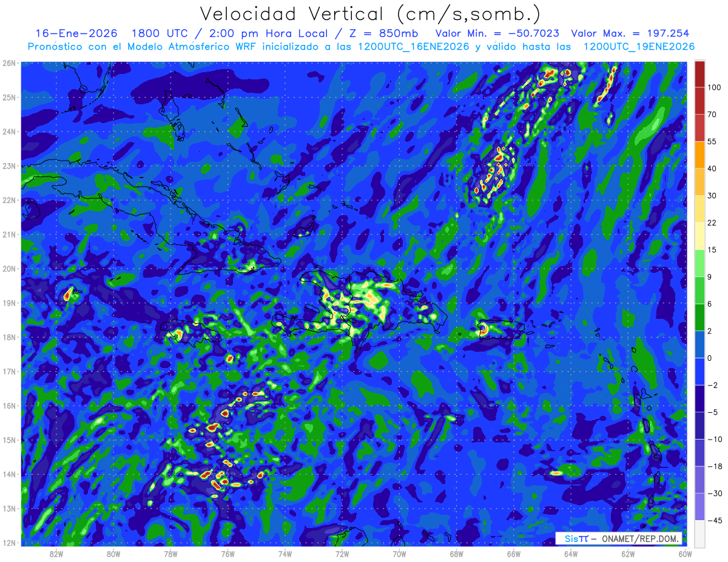The width and height of the screenshot is (728, 562).
Task: Click the '70W' longitude label
Action: [x=399, y=554]
